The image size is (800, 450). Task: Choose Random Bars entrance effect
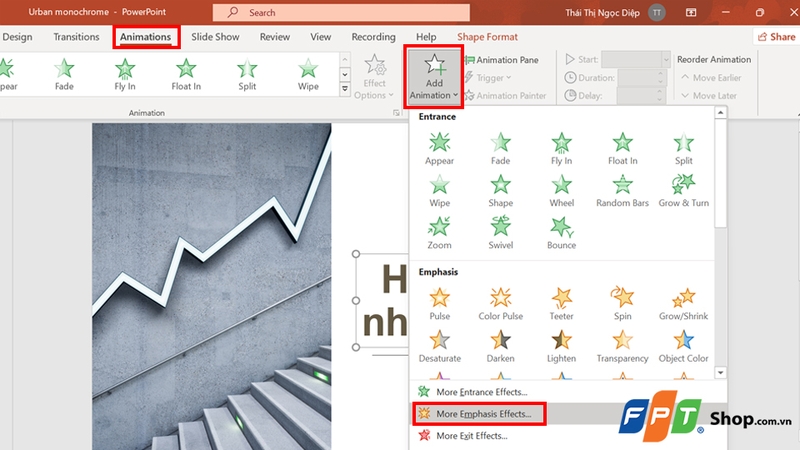click(x=622, y=191)
